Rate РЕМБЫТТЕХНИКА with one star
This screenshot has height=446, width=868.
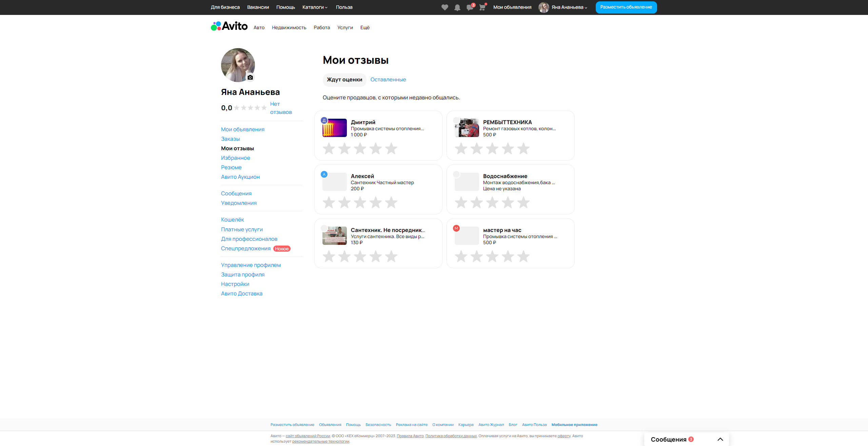tap(461, 149)
